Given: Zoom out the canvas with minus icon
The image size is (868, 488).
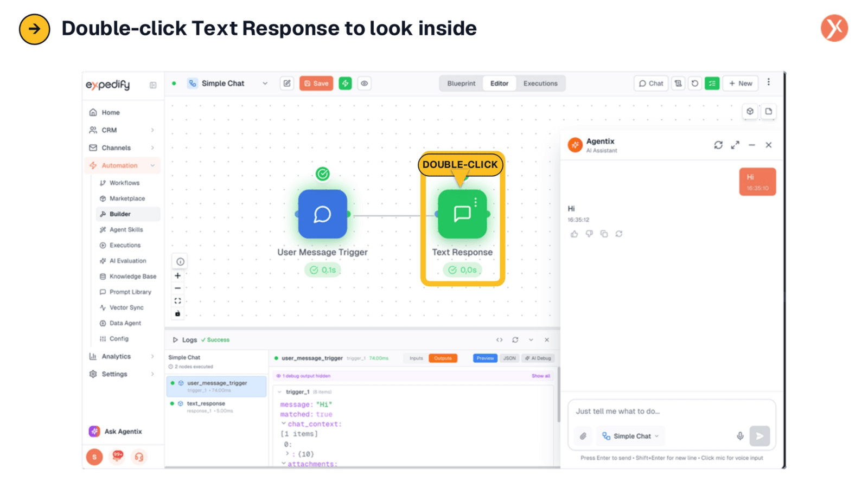Looking at the screenshot, I should click(177, 288).
